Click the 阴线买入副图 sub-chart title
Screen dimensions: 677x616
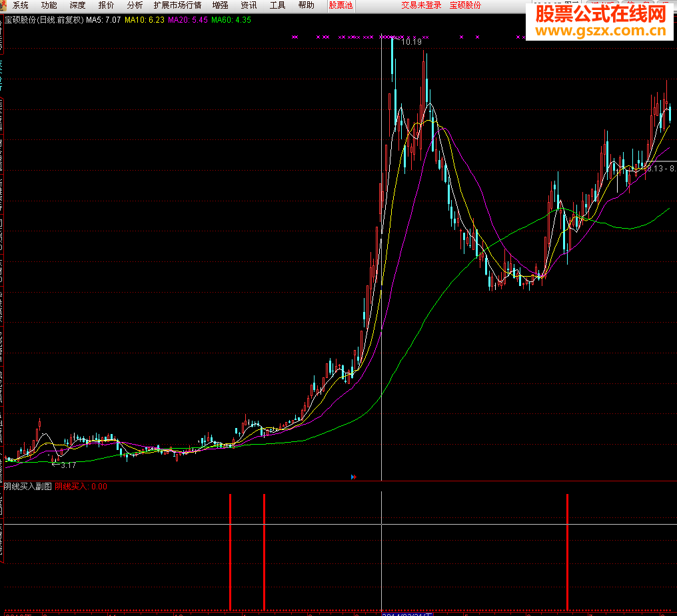27,487
